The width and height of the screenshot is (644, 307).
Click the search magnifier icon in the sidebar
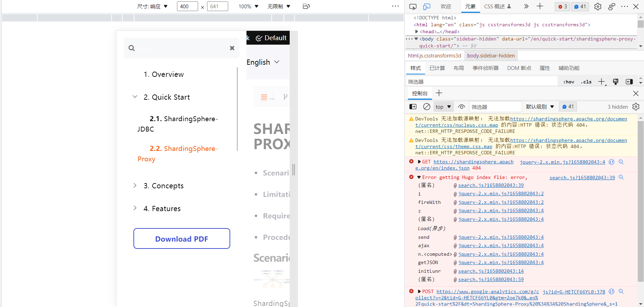pos(132,48)
